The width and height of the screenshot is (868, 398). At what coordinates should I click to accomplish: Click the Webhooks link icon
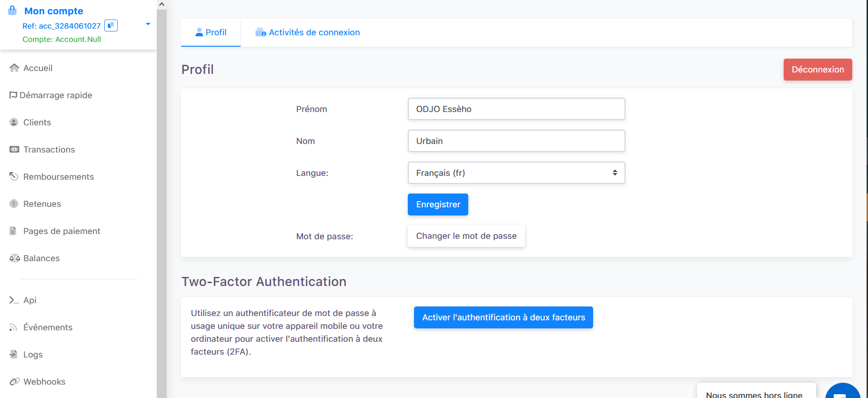[15, 381]
